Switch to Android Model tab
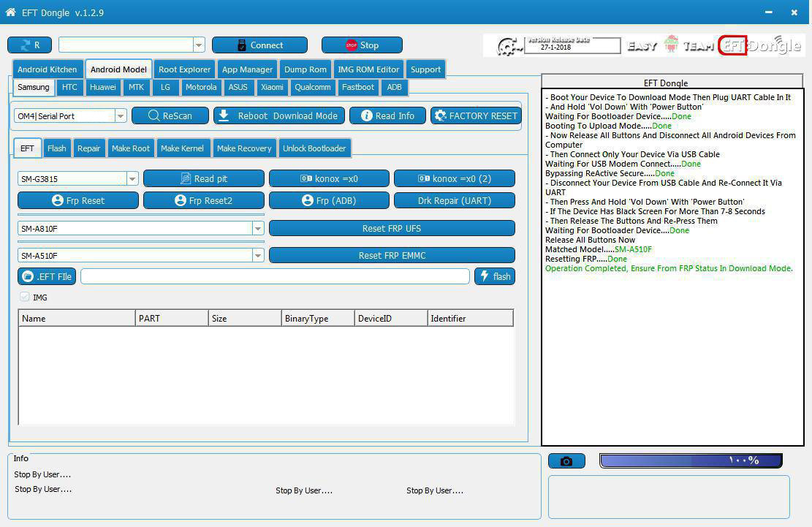Viewport: 812px width, 527px height. (x=118, y=69)
